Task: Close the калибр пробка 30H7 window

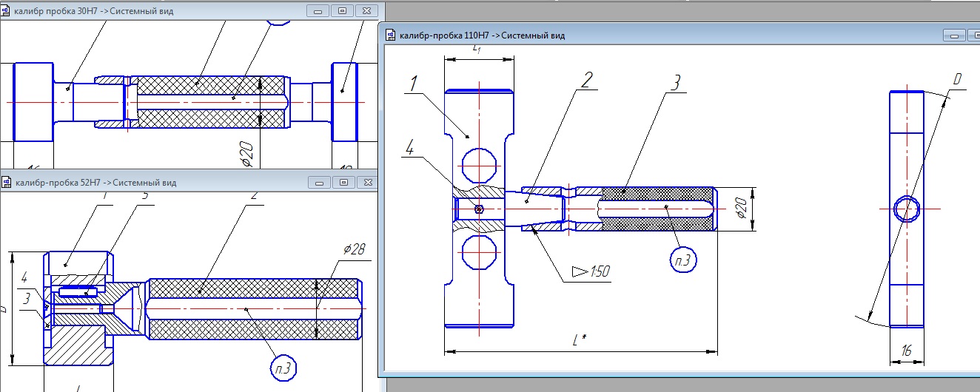Action: pos(366,12)
